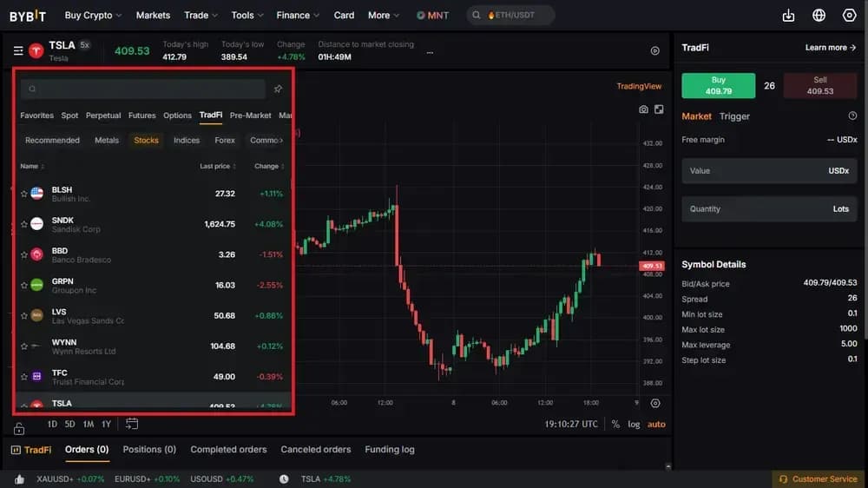Open the language globe icon
The image size is (868, 488).
[819, 16]
